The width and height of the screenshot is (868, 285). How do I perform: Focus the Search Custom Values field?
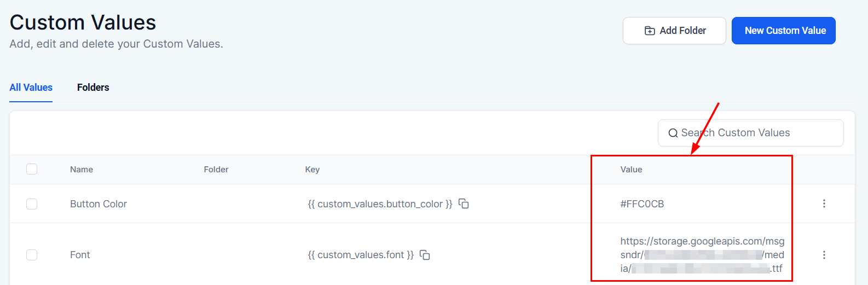coord(755,133)
